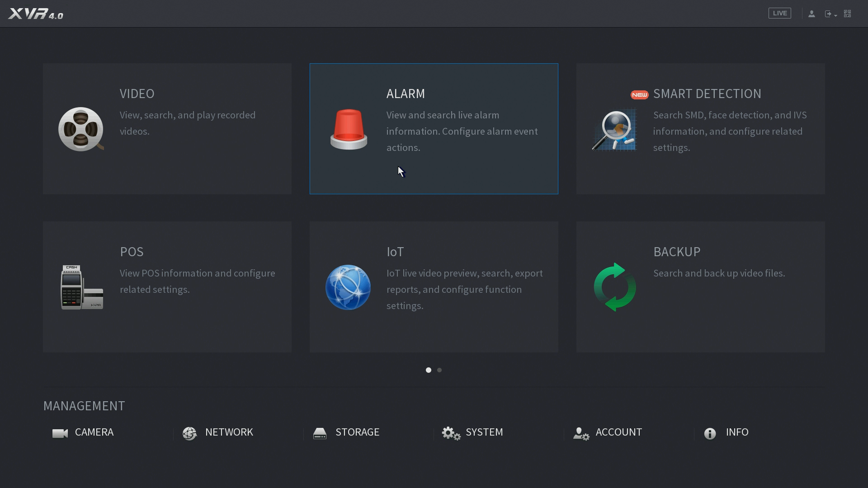Expand the logout dropdown arrow
Screen dimensions: 868x488
835,15
